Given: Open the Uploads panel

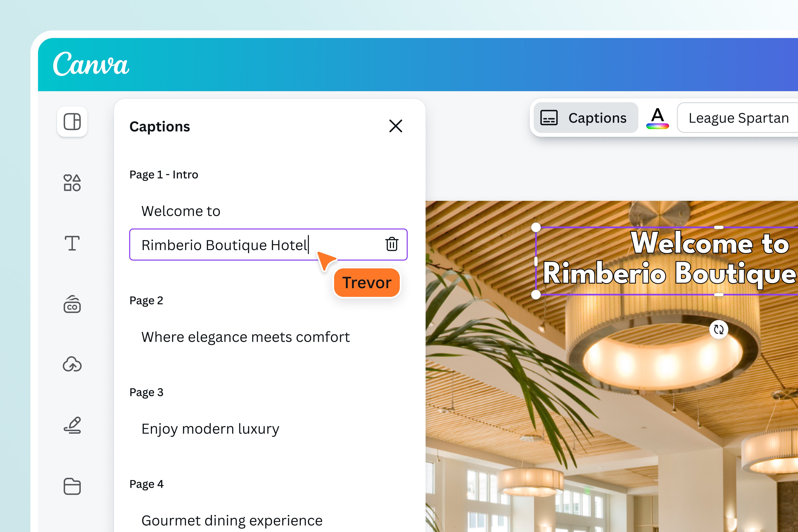Looking at the screenshot, I should [72, 365].
